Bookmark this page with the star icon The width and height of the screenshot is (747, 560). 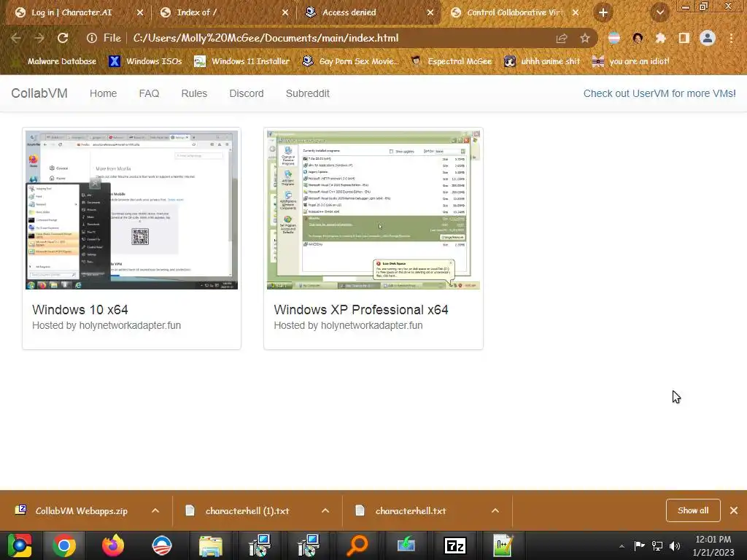(585, 38)
